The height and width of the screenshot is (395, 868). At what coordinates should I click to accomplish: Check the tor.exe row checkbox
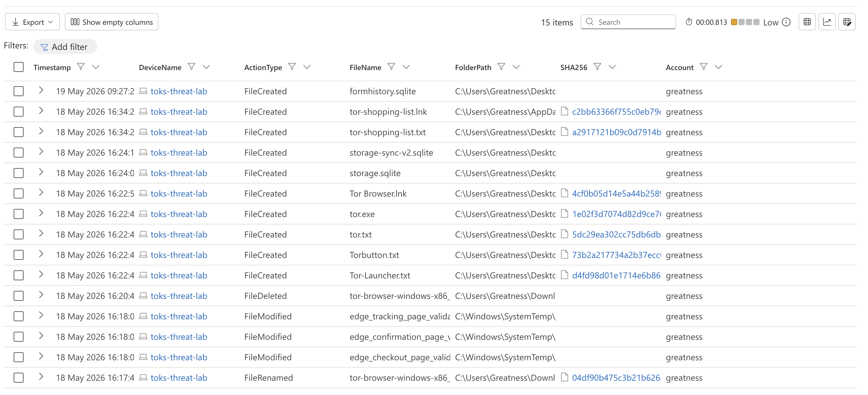click(x=19, y=214)
